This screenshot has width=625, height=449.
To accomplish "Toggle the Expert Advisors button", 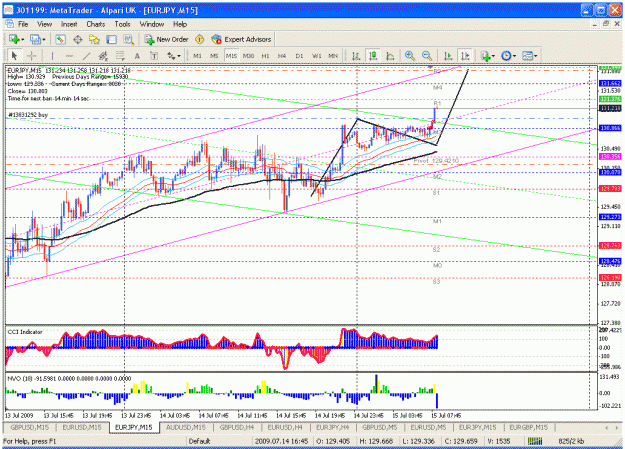I will tap(241, 39).
